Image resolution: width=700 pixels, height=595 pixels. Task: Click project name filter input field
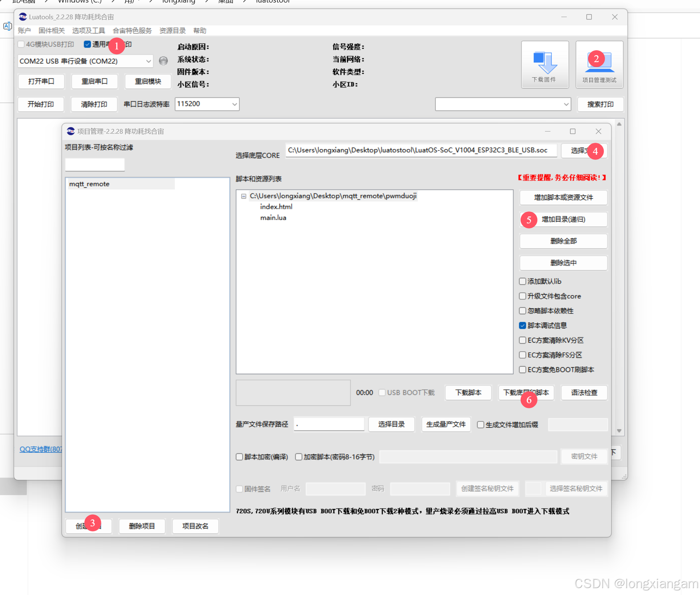(x=95, y=165)
